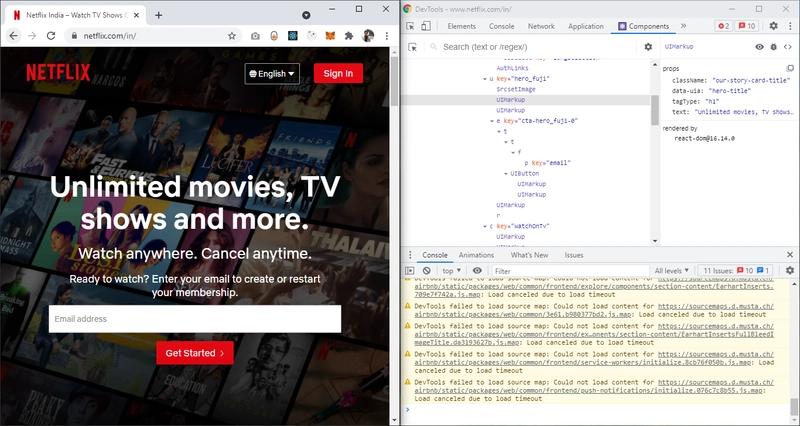Viewport: 800px width, 426px height.
Task: Click the red error counter showing 2
Action: point(723,26)
